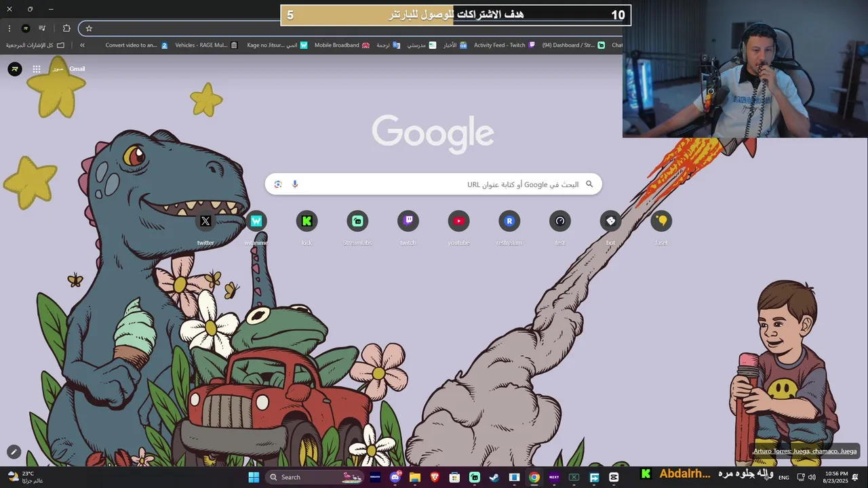This screenshot has height=488, width=868.
Task: Open the bot shortcut tile
Action: pos(610,228)
